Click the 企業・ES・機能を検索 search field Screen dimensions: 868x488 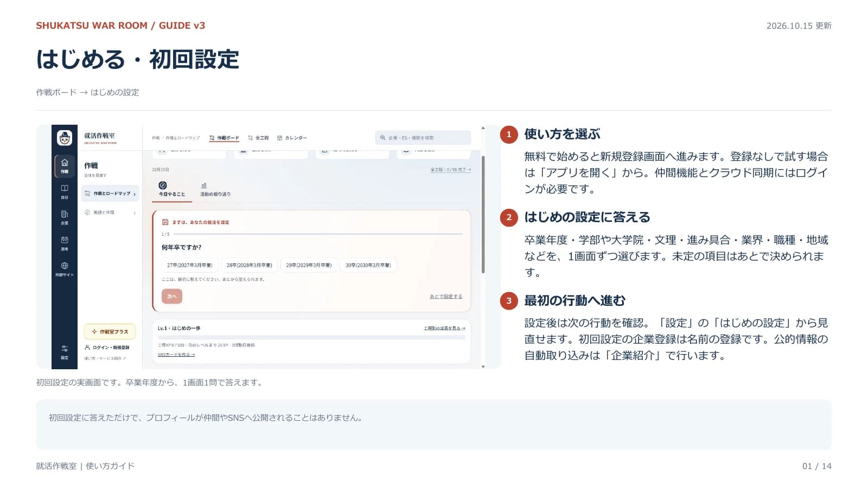point(423,138)
